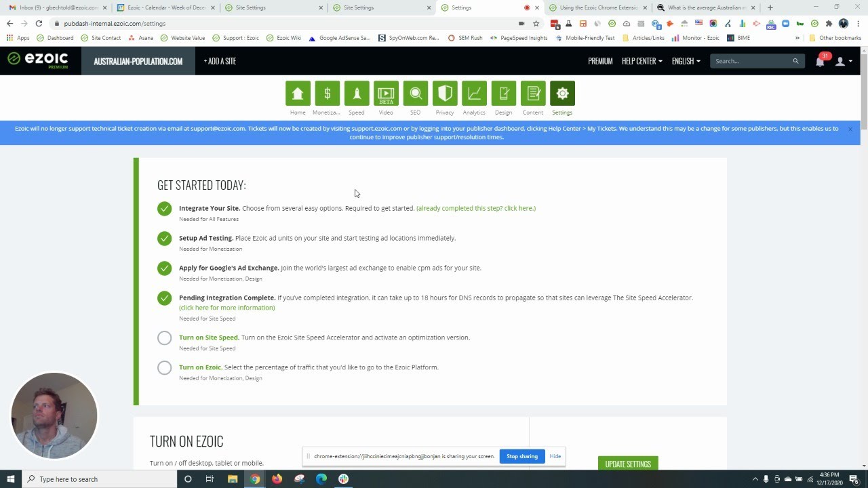This screenshot has height=488, width=868.
Task: Click the Apply for Google's Ad Exchange checkmark
Action: [x=164, y=268]
